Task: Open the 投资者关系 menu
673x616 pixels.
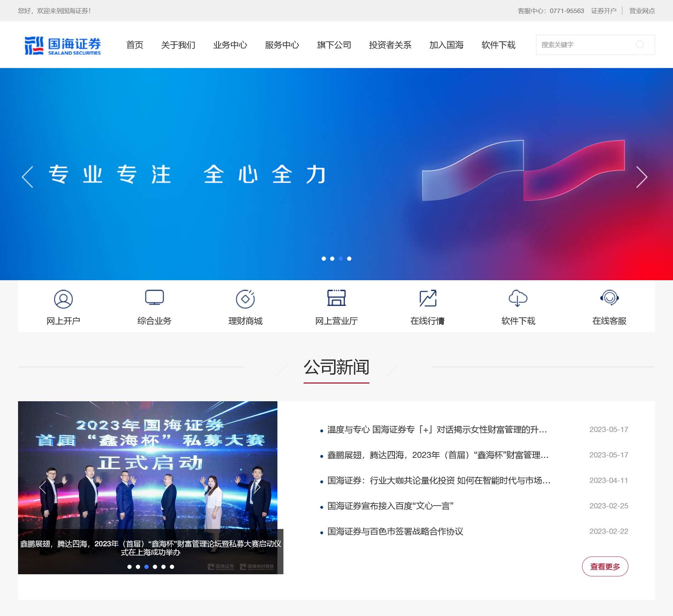Action: (390, 45)
